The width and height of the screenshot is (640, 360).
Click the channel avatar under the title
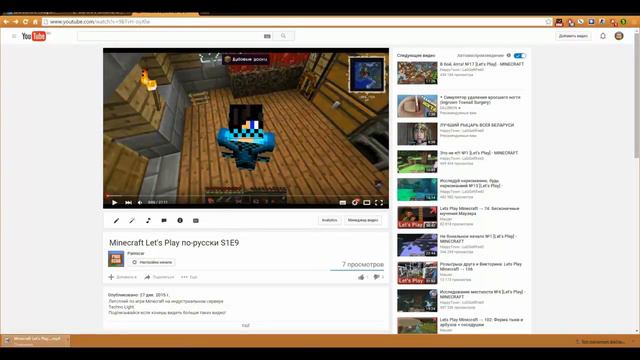(116, 259)
